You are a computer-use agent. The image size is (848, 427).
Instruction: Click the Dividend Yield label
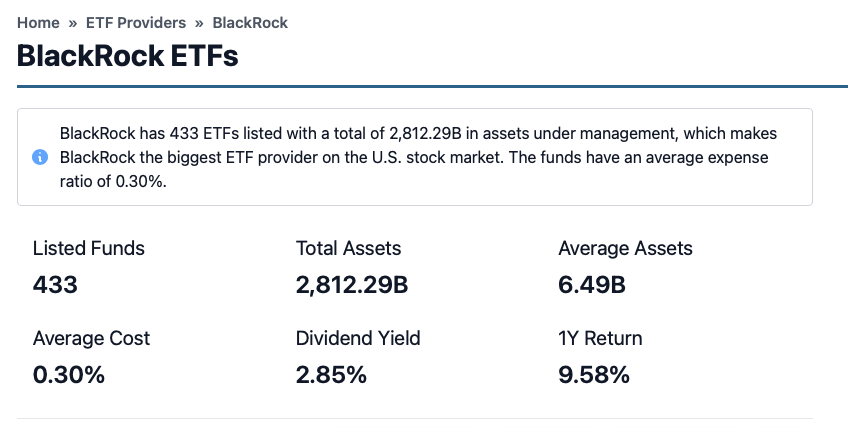pos(358,338)
